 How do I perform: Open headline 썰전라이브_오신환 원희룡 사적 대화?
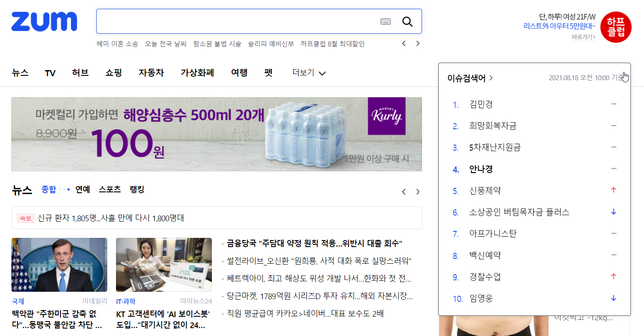pos(319,261)
